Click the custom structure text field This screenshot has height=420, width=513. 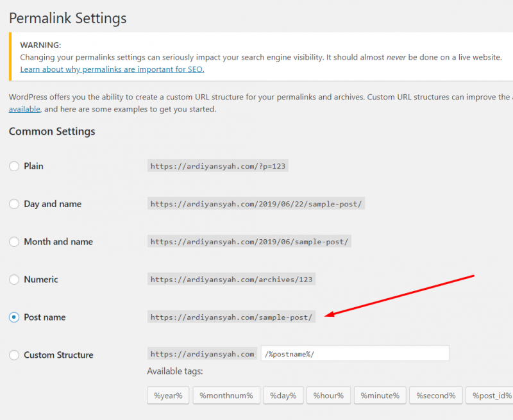(x=355, y=353)
